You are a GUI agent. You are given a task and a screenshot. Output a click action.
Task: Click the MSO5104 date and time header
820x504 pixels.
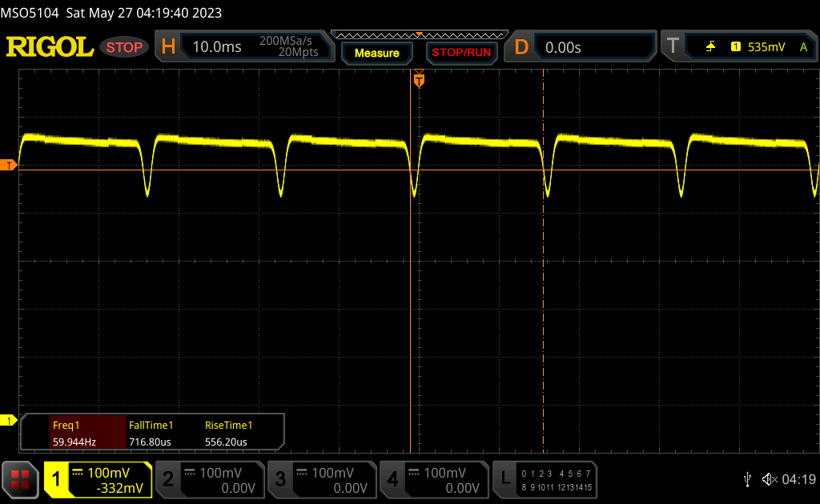(111, 13)
